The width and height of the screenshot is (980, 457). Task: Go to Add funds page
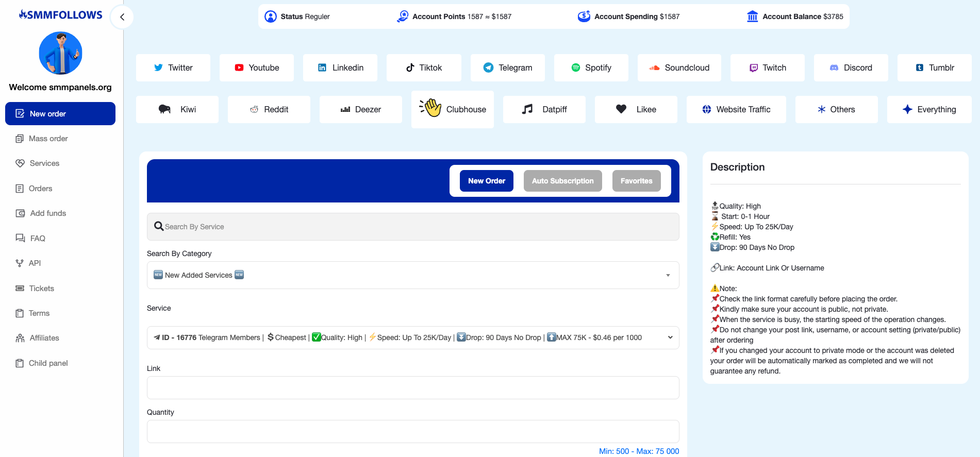[48, 213]
